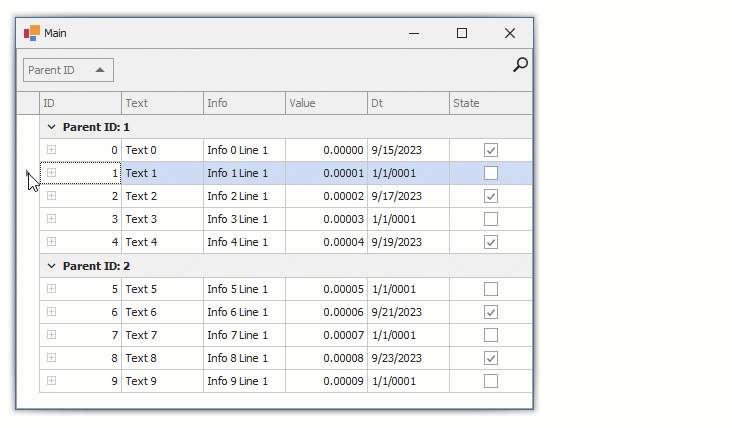Screen dimensions: 732x428
Task: Collapse the Parent ID: 2 group
Action: pyautogui.click(x=51, y=266)
